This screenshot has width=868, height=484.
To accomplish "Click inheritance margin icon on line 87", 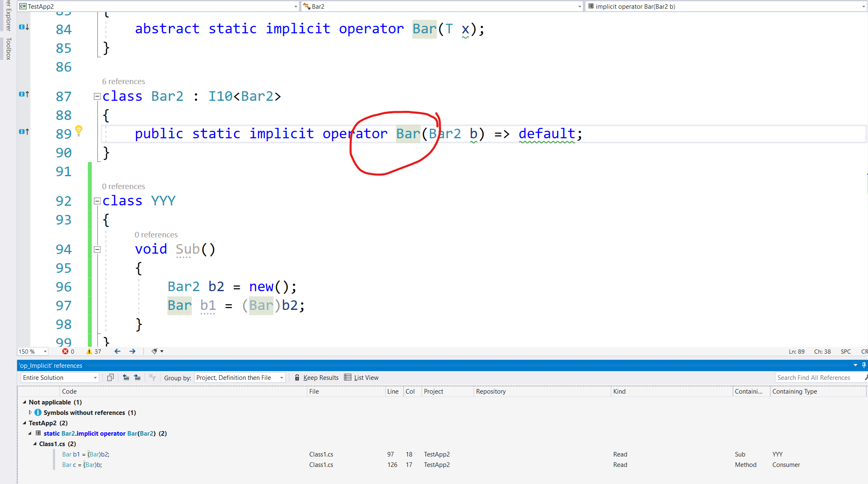I will [x=24, y=95].
